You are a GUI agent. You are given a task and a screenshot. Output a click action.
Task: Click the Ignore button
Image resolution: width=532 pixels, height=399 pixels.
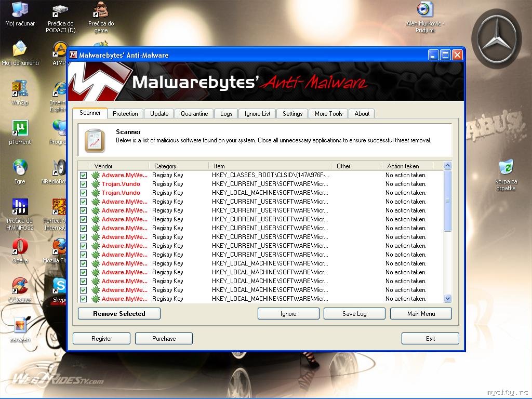(x=288, y=313)
